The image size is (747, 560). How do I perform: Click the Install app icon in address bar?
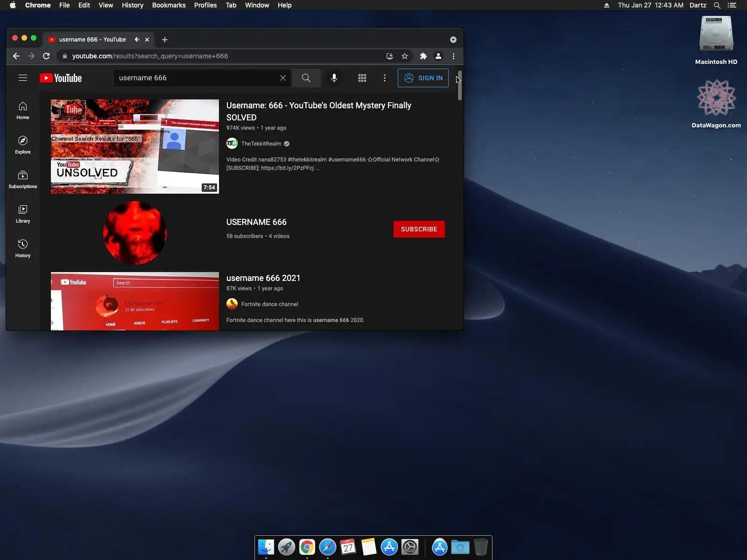pos(390,56)
